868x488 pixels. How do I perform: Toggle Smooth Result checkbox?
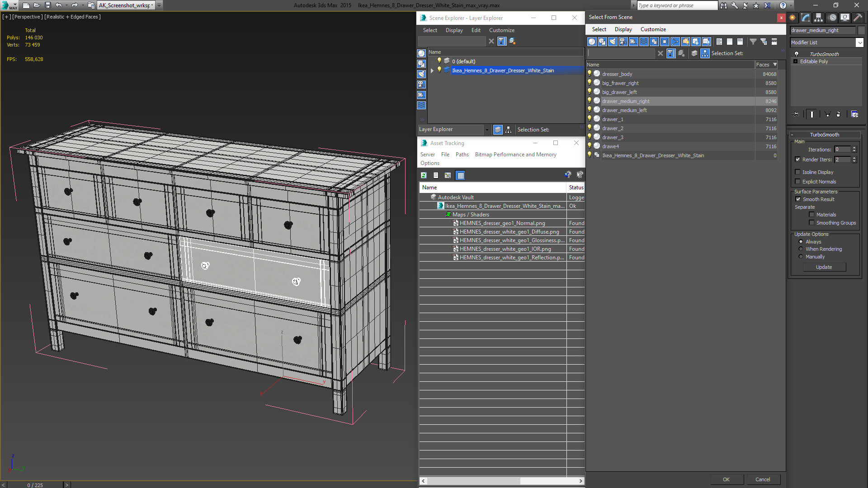pos(798,199)
